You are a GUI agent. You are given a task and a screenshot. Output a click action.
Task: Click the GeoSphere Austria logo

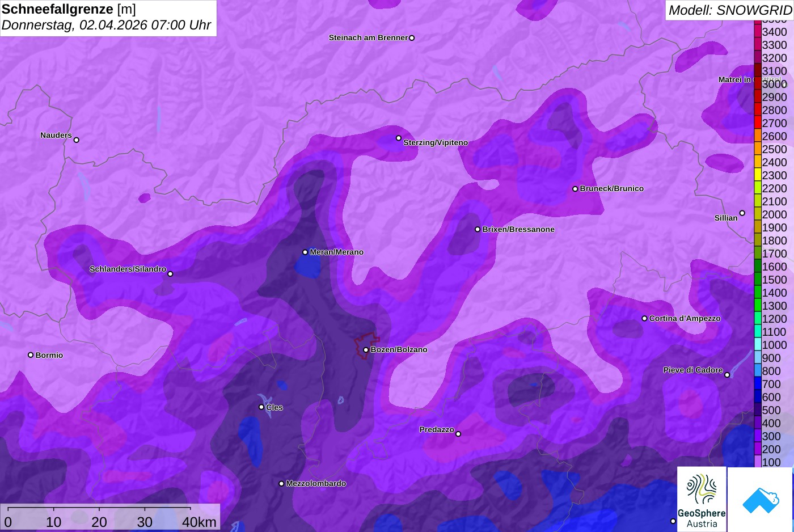pyautogui.click(x=702, y=500)
